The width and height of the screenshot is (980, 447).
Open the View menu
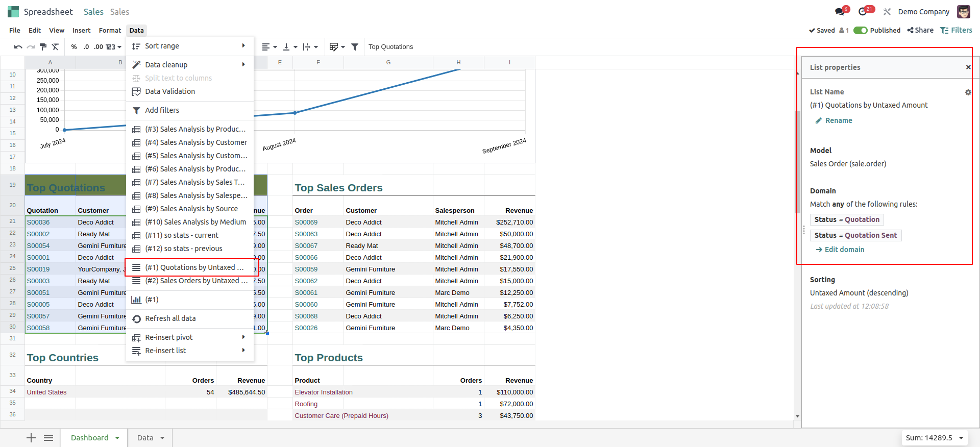click(57, 31)
